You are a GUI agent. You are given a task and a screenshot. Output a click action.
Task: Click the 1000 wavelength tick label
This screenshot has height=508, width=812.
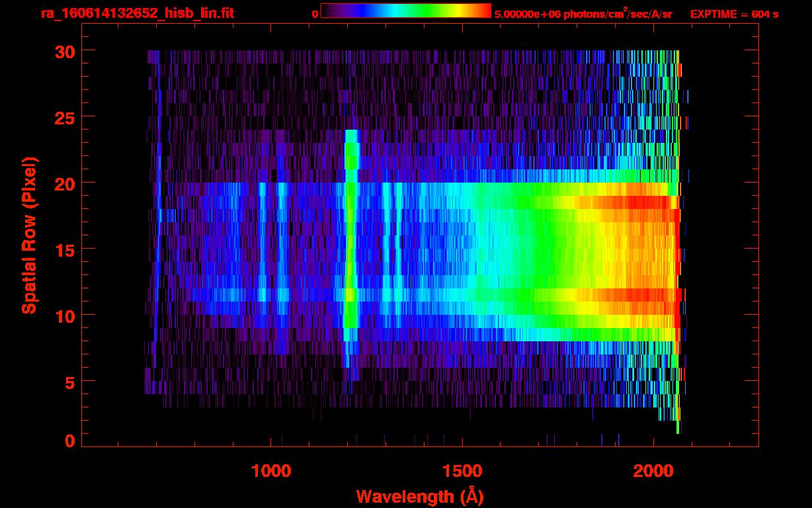click(270, 471)
